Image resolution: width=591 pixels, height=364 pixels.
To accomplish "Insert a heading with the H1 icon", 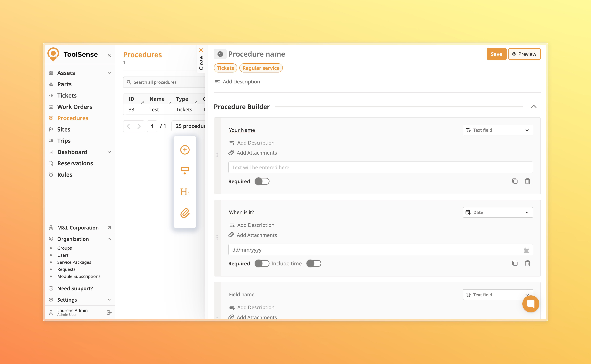I will (x=185, y=192).
